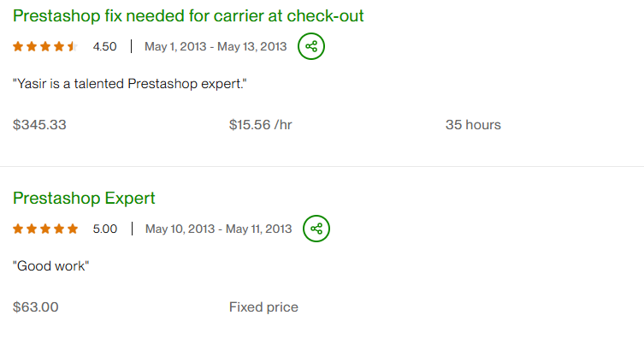Open 'Prestashop fix needed for carrier at check-out'
The image size is (644, 345).
point(188,16)
